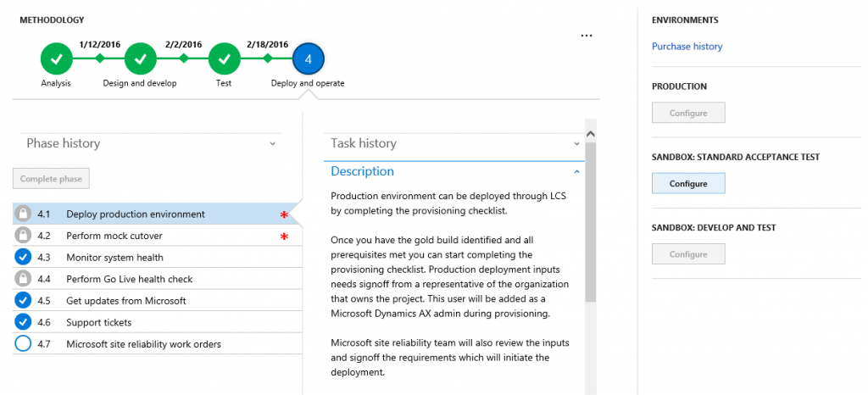Click the Analysis phase checkmark circle
868x395 pixels.
pos(56,59)
